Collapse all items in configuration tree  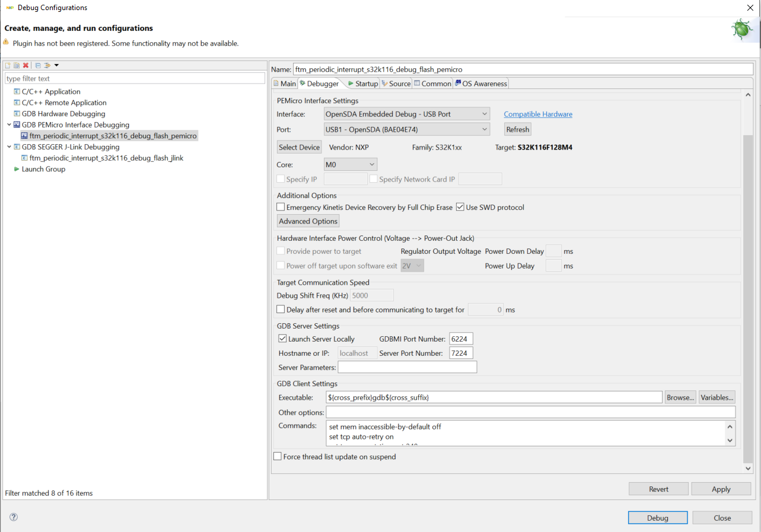pos(37,65)
